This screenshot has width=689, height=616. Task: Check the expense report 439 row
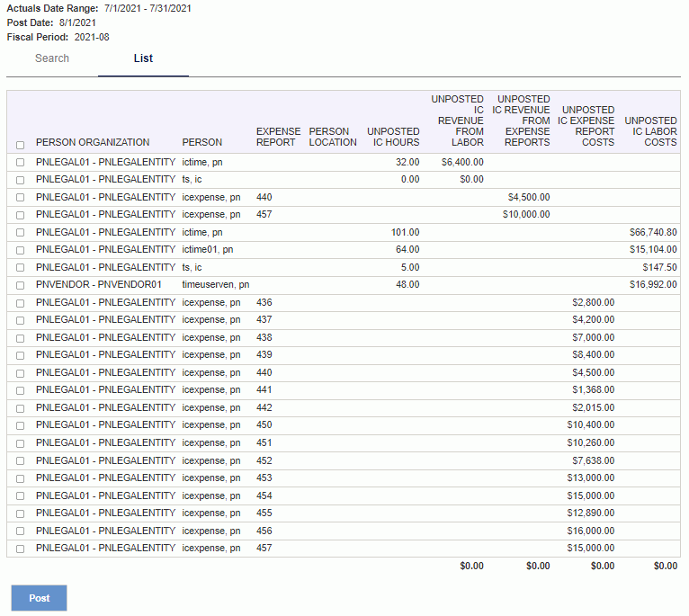[x=20, y=355]
